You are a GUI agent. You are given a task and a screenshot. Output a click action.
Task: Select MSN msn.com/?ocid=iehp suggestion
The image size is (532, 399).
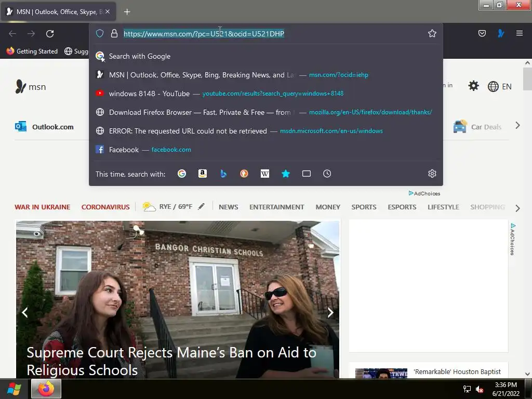265,75
